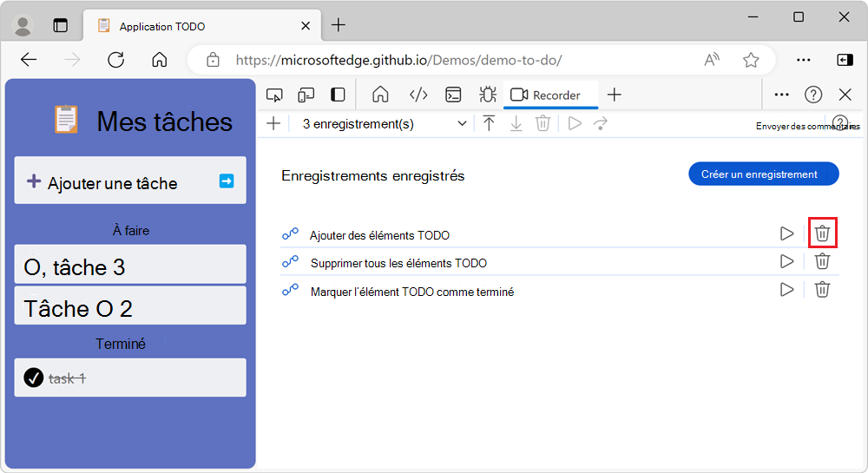Click the browser profile avatar icon
The image size is (868, 473).
click(23, 25)
